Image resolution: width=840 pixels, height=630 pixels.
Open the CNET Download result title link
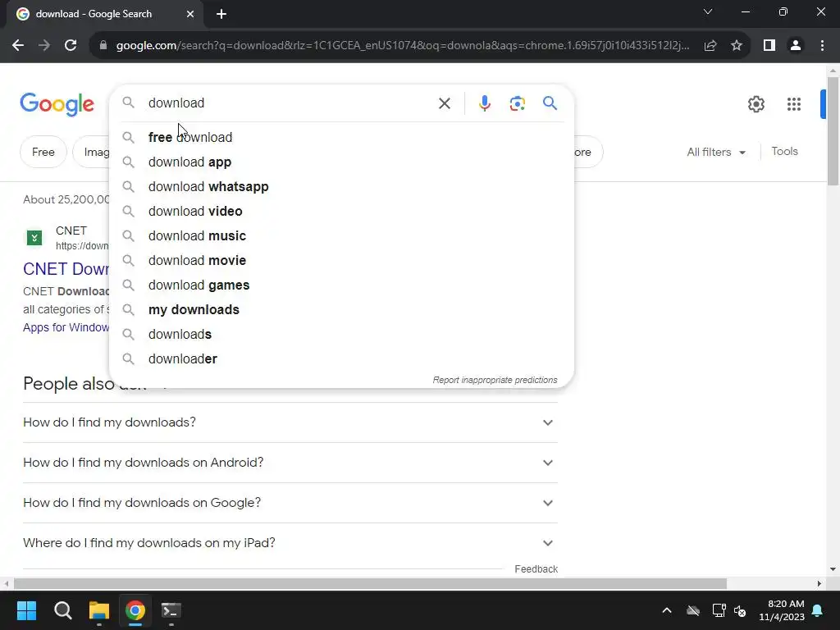66,269
